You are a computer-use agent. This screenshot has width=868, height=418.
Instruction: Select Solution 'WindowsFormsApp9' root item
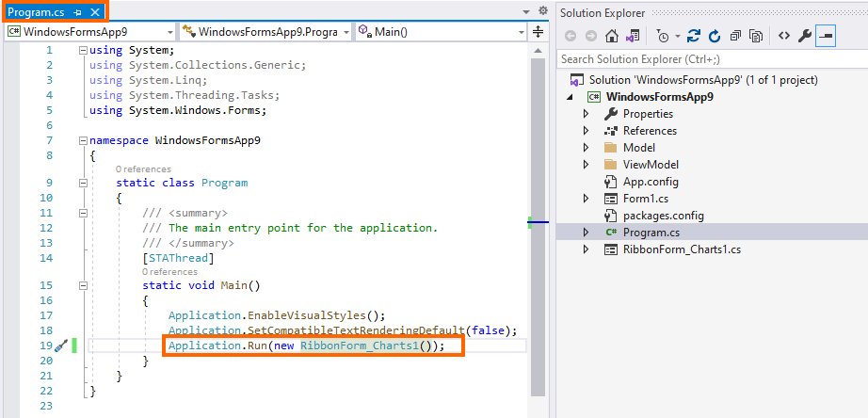coord(703,80)
